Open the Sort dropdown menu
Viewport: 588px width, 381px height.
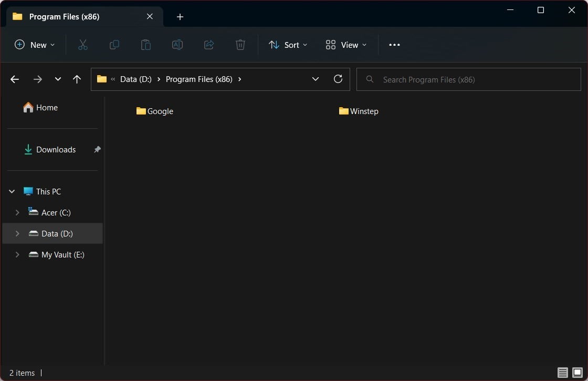pos(288,45)
